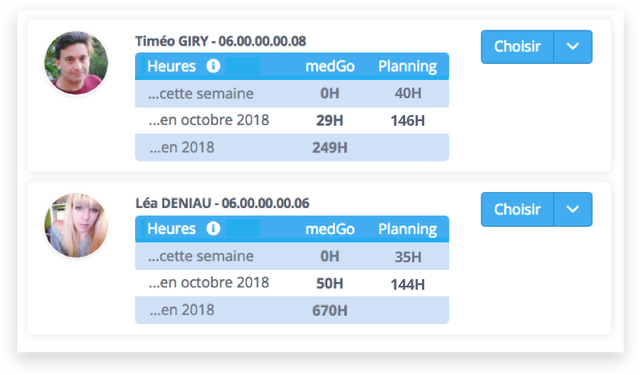This screenshot has width=640, height=375.
Task: Click the Léa DENIAU name and phone heading
Action: (x=222, y=203)
